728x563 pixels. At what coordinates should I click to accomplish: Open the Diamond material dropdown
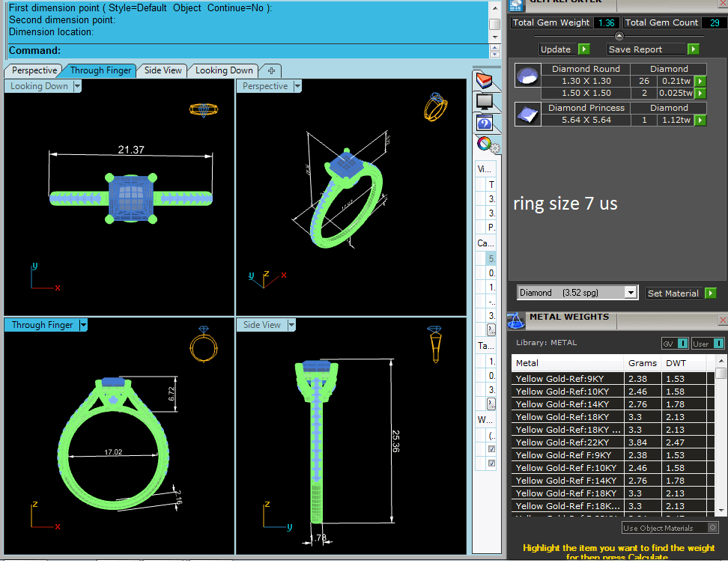[x=631, y=293]
